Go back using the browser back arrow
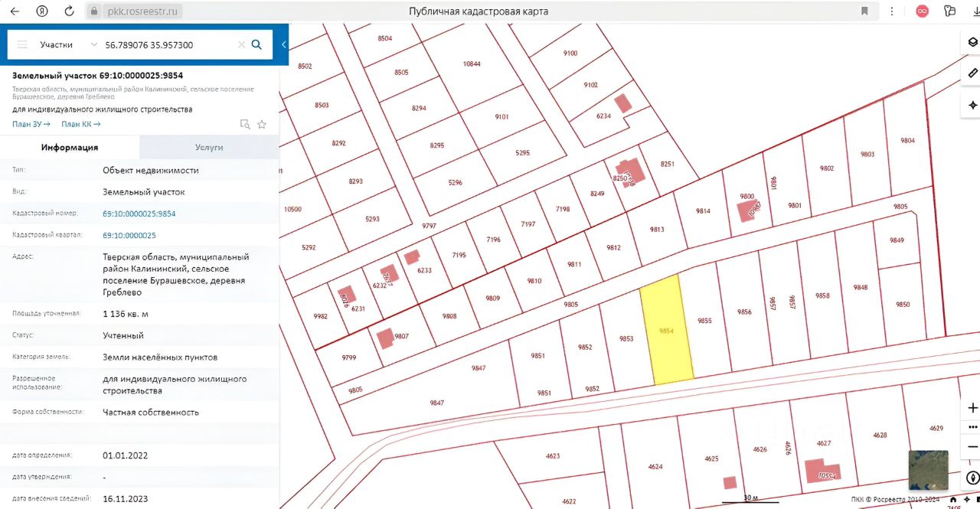The width and height of the screenshot is (980, 509). click(15, 11)
